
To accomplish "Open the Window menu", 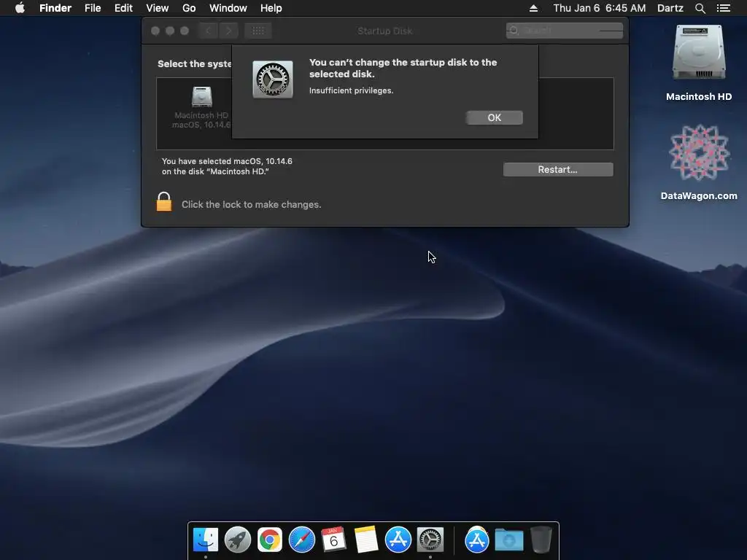I will [228, 8].
